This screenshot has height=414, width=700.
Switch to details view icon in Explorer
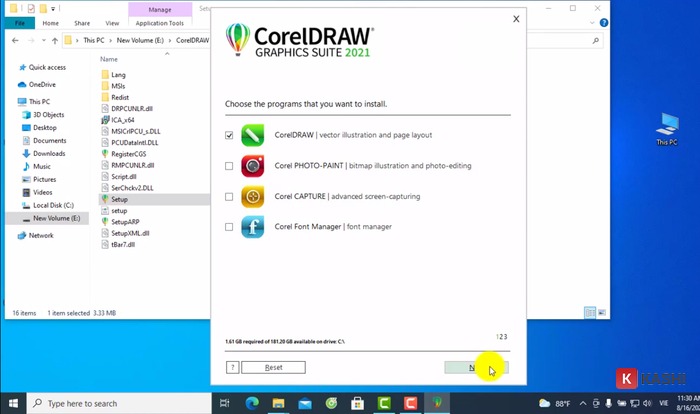coord(590,313)
